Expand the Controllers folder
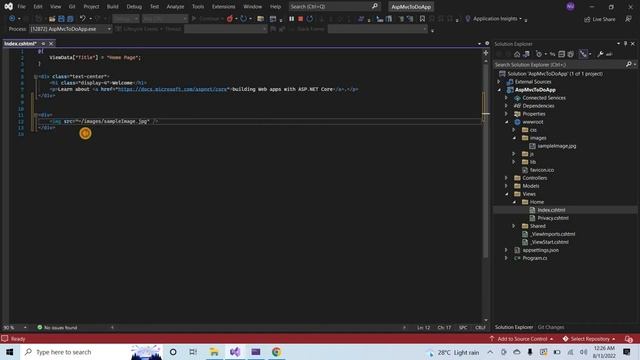The image size is (640, 360). pyautogui.click(x=506, y=178)
